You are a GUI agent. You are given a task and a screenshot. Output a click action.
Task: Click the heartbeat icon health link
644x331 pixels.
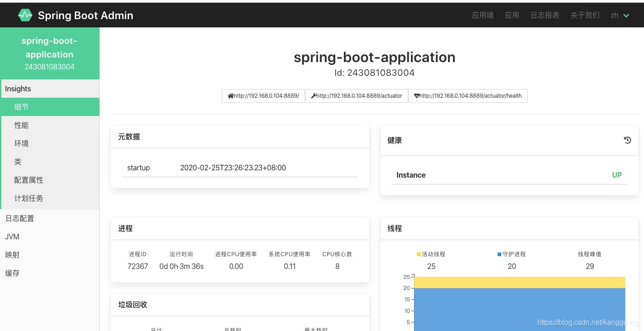point(467,96)
